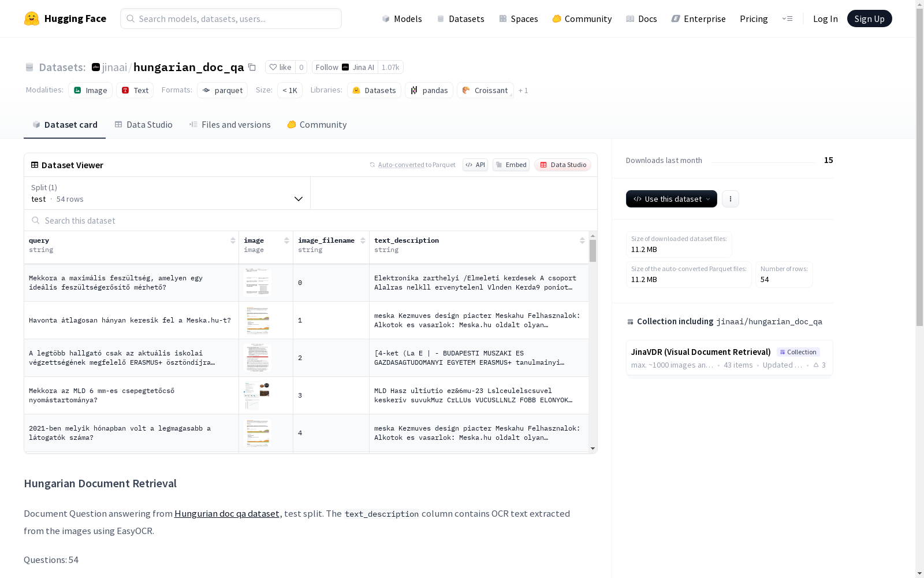Open the Models page
The height and width of the screenshot is (578, 924).
402,18
